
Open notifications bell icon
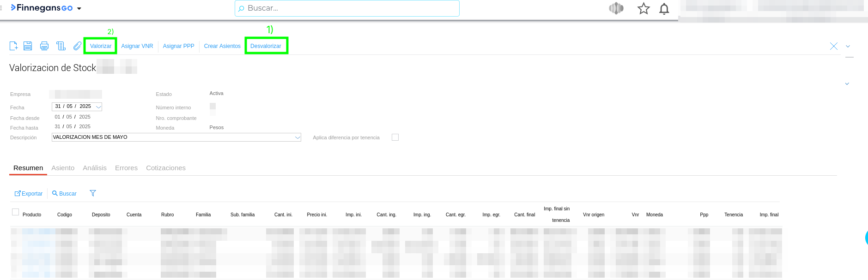664,9
